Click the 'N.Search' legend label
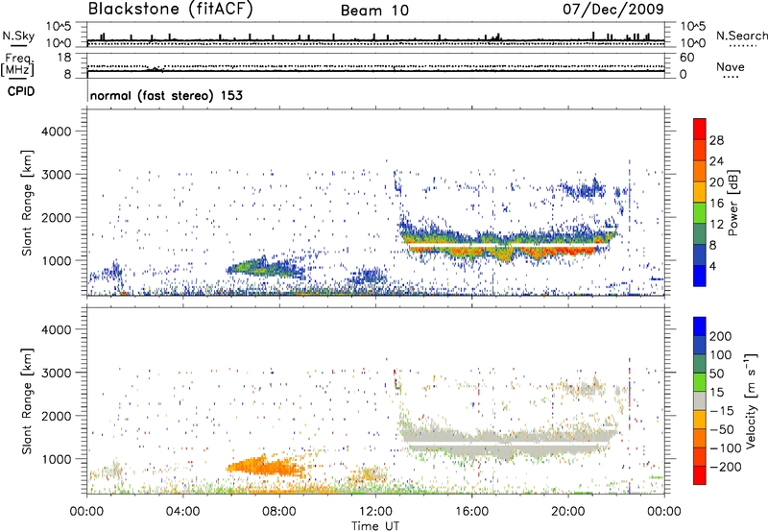The image size is (768, 532). (x=741, y=36)
